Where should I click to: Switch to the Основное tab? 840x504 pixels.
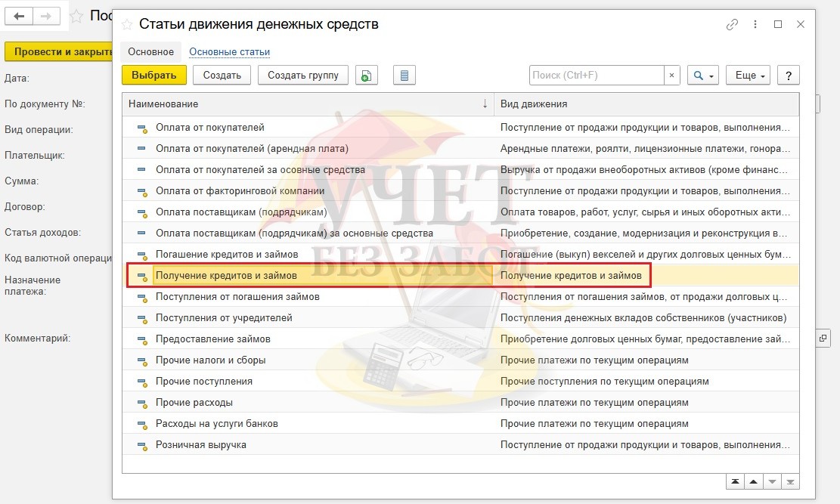point(150,51)
